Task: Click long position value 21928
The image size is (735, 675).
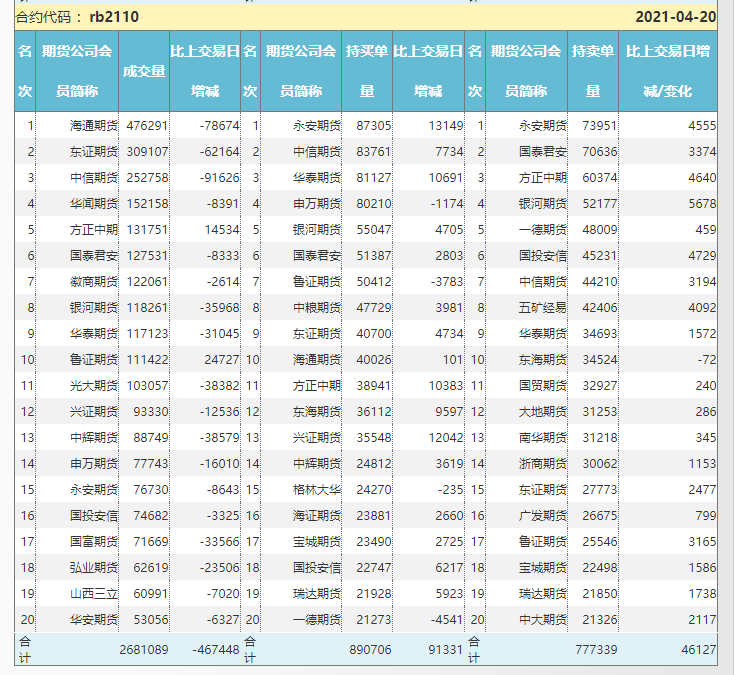Action: tap(374, 594)
